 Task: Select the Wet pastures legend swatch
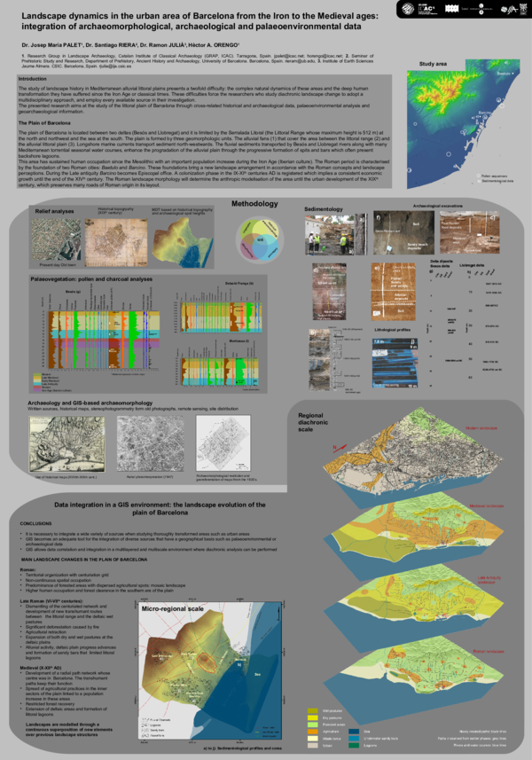click(313, 711)
